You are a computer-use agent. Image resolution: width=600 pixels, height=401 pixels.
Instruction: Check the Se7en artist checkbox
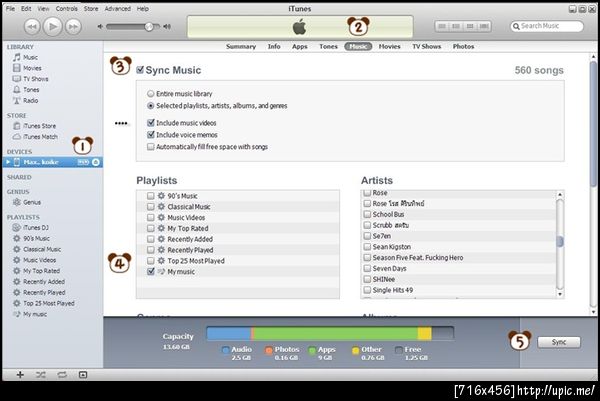point(367,236)
